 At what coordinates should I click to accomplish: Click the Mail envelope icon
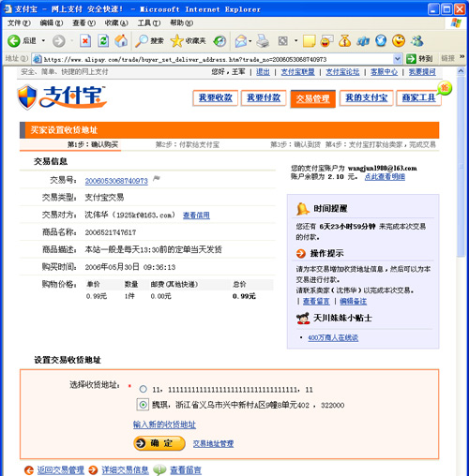[x=241, y=41]
